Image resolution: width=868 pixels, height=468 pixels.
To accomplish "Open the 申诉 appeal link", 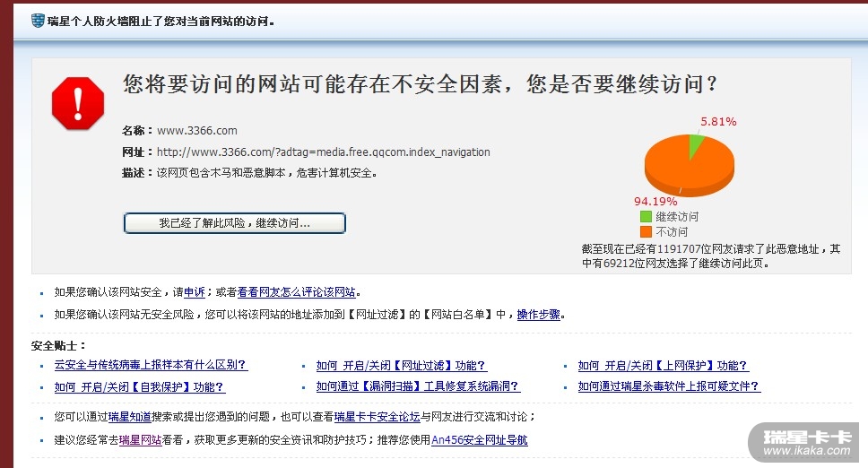I will pos(194,292).
